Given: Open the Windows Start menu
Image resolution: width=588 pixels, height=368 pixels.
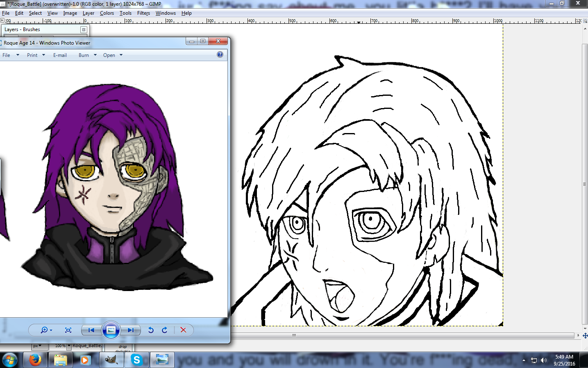Looking at the screenshot, I should tap(10, 360).
